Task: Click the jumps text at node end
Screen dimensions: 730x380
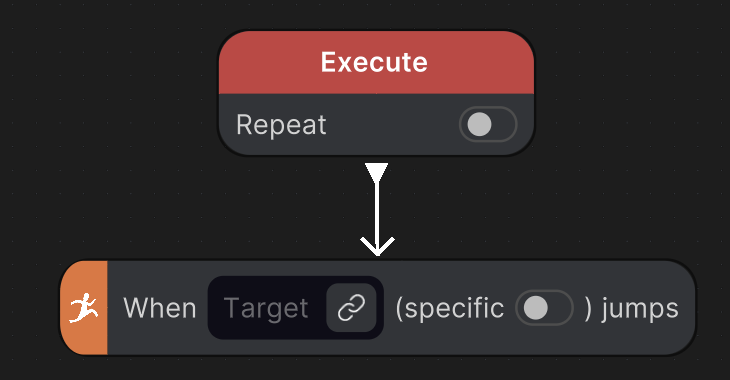Action: [x=640, y=309]
